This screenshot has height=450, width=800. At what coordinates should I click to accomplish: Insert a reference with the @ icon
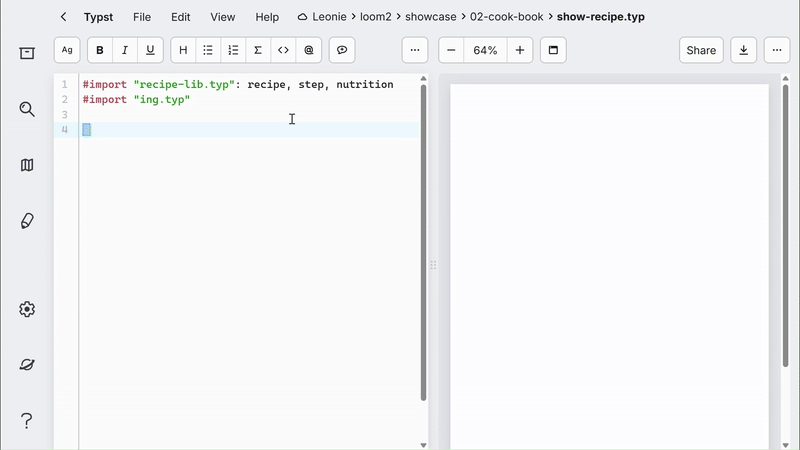point(308,50)
